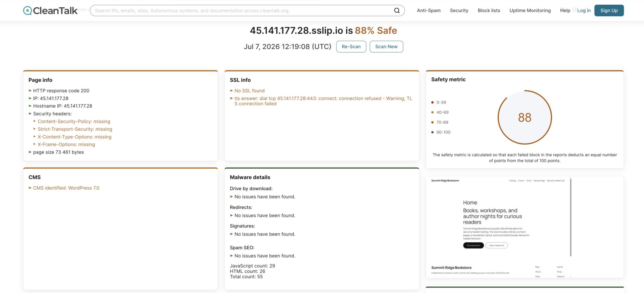
Task: Select 'page size 73 461 bytes' text
Action: pyautogui.click(x=59, y=152)
